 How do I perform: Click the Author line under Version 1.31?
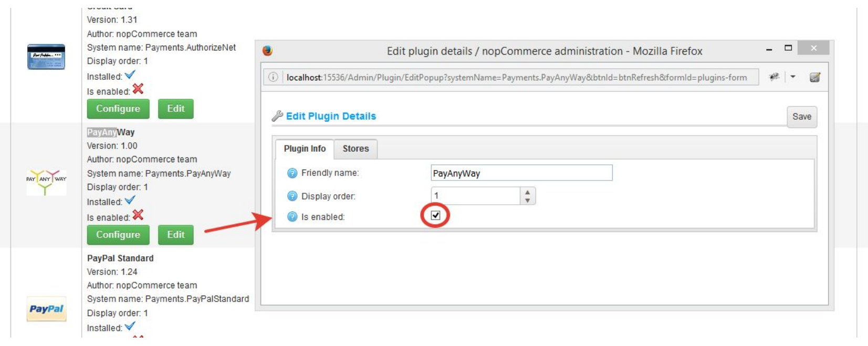click(x=142, y=34)
